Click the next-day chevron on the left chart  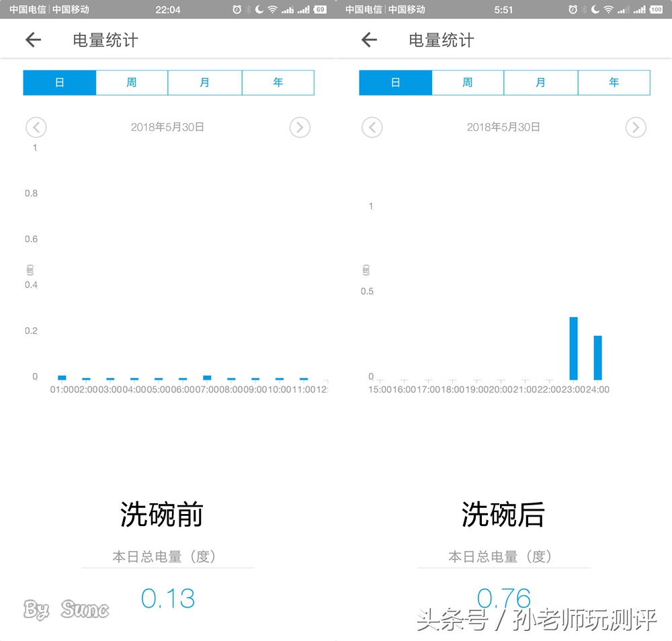coord(300,127)
